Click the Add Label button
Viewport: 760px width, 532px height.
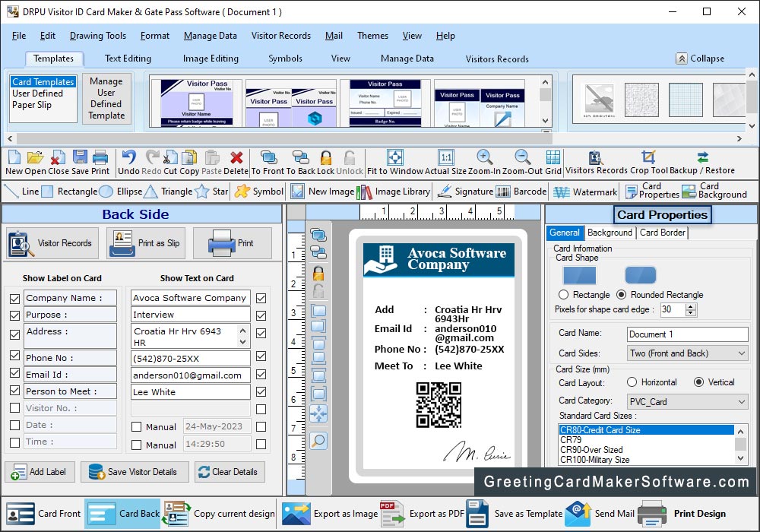click(40, 472)
